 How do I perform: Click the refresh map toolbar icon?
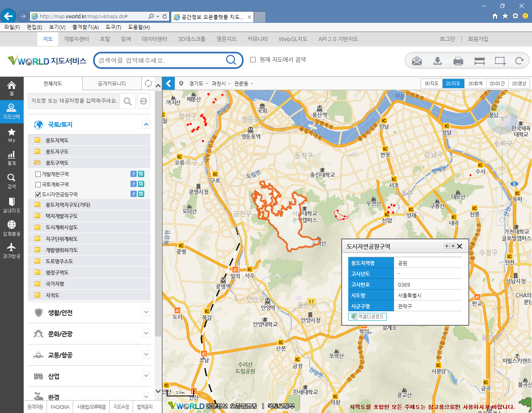pyautogui.click(x=519, y=61)
